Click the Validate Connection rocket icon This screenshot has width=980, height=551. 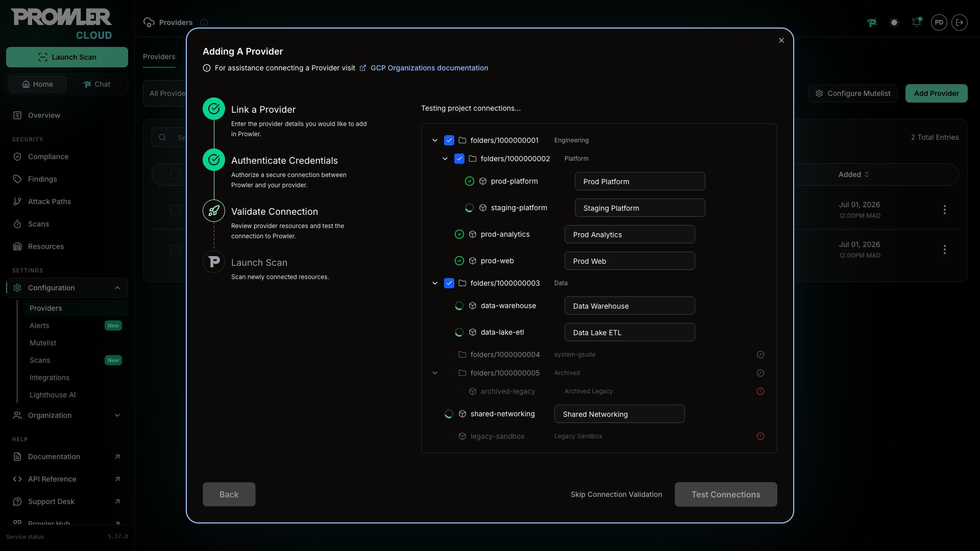(214, 211)
